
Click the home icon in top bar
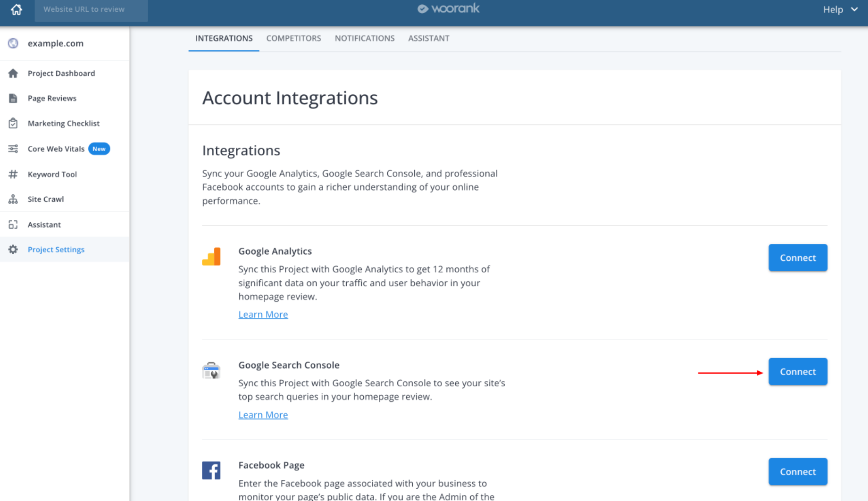click(17, 9)
